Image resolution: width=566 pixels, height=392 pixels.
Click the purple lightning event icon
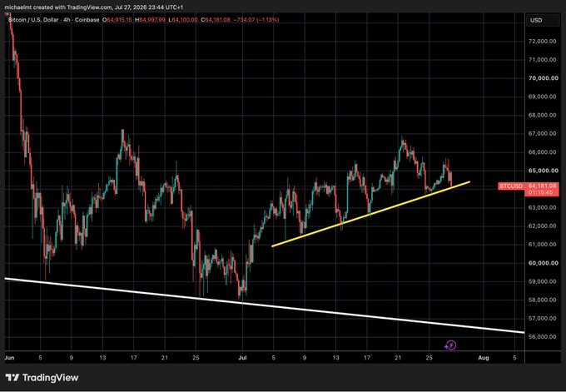pos(451,345)
